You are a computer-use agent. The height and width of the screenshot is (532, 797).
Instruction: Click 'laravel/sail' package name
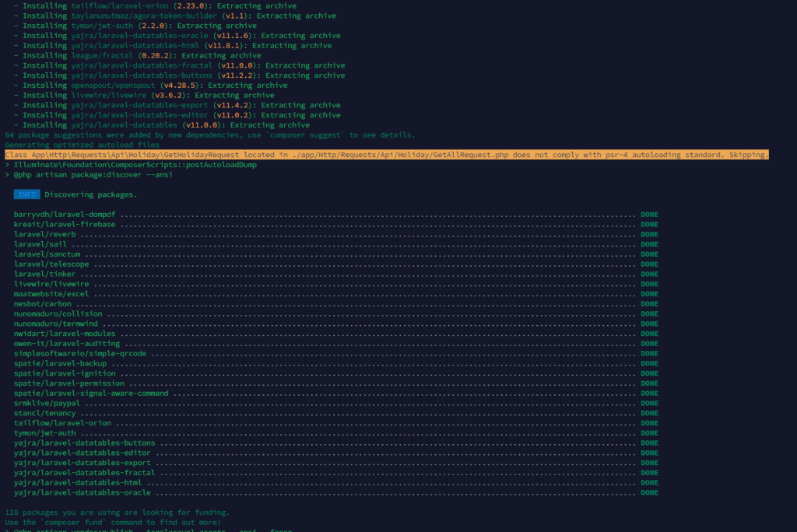pos(40,244)
